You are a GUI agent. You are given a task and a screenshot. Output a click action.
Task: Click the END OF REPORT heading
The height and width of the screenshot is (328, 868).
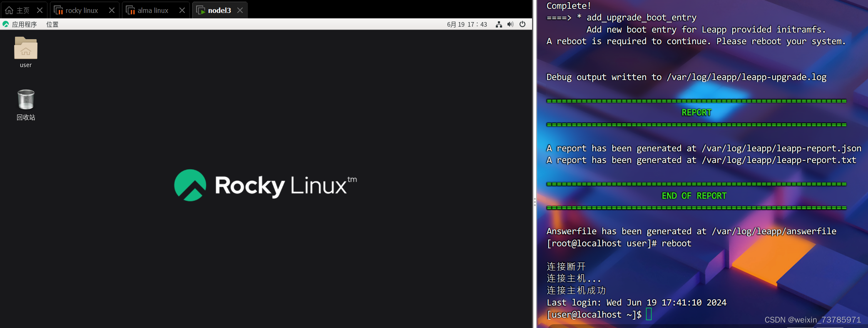click(694, 196)
